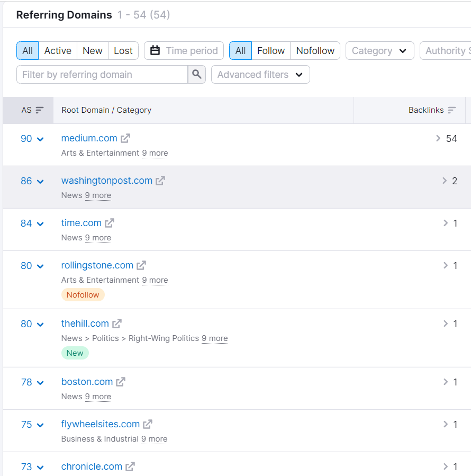Open the rollingstone.com domain link
This screenshot has width=471, height=476.
tap(97, 265)
